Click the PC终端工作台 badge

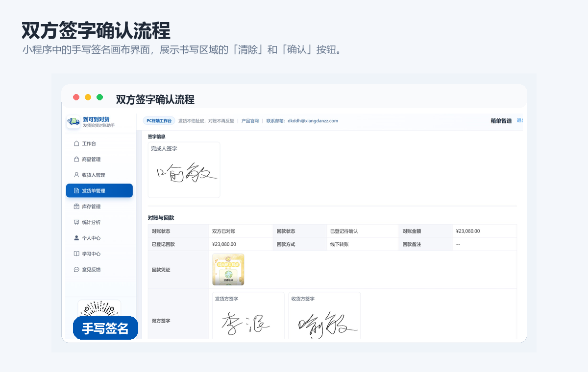pos(159,121)
